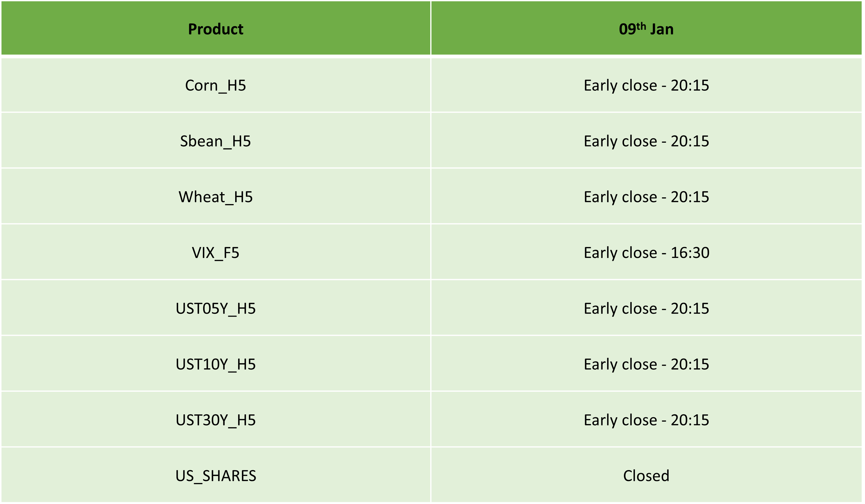Click UST05Y_H5 early close time cell

646,308
